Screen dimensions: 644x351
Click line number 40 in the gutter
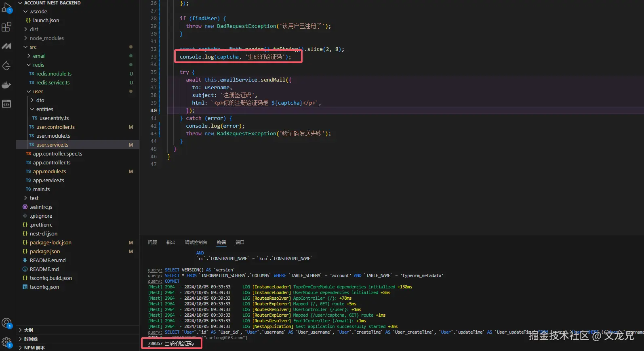[x=154, y=110]
